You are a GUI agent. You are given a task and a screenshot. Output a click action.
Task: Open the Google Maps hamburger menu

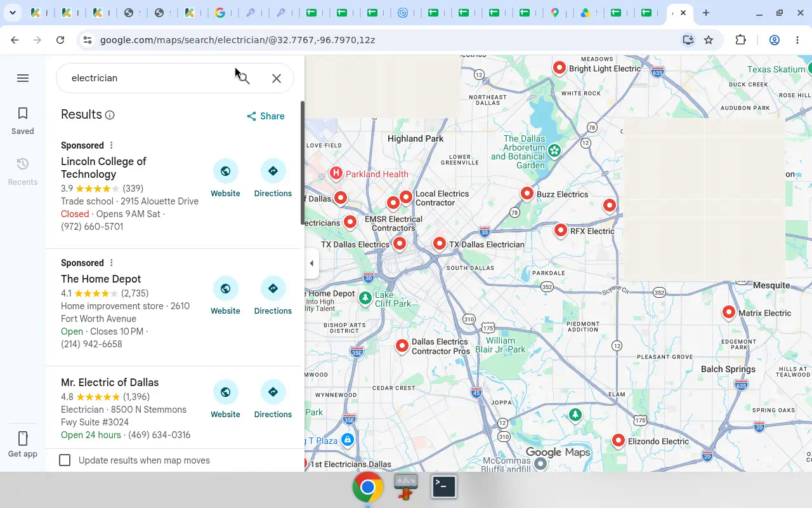point(23,78)
